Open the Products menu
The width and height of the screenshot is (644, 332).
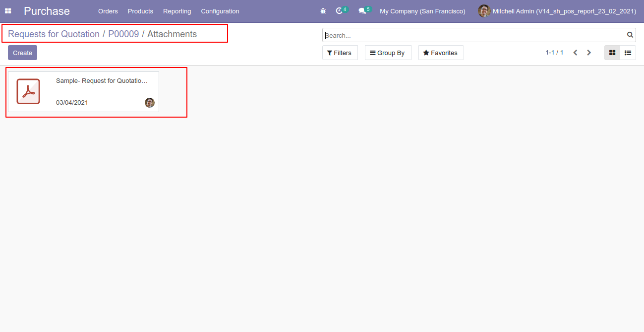[140, 11]
